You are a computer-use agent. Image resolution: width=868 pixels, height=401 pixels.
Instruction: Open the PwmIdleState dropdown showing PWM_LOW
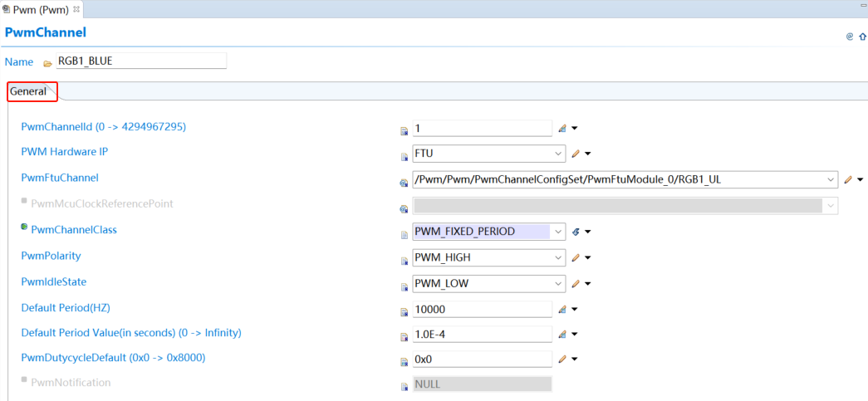coord(558,283)
